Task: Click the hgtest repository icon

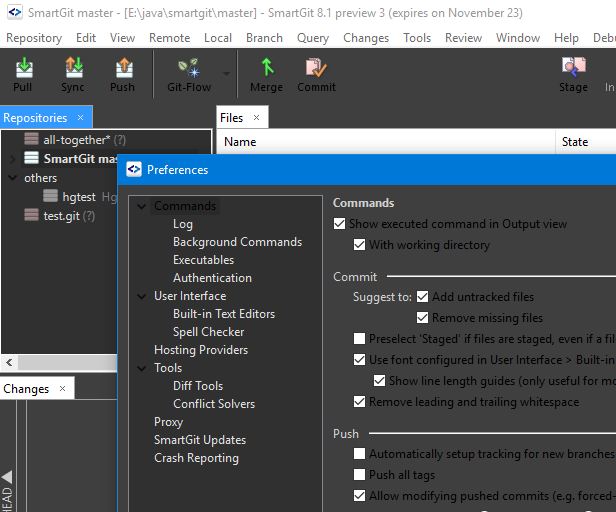Action: [x=50, y=196]
